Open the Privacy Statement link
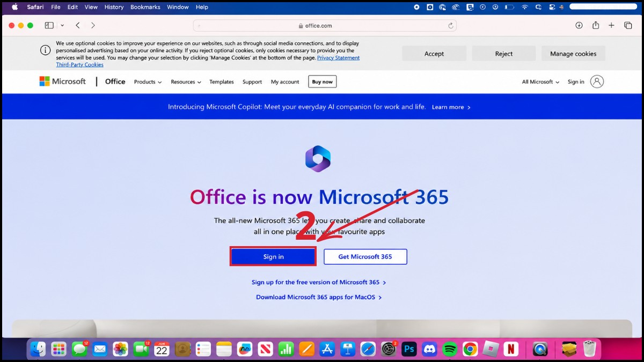644x362 pixels. click(x=339, y=57)
